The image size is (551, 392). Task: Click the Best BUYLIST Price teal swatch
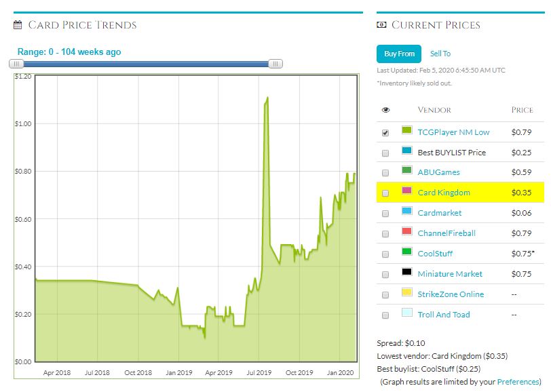(x=406, y=151)
